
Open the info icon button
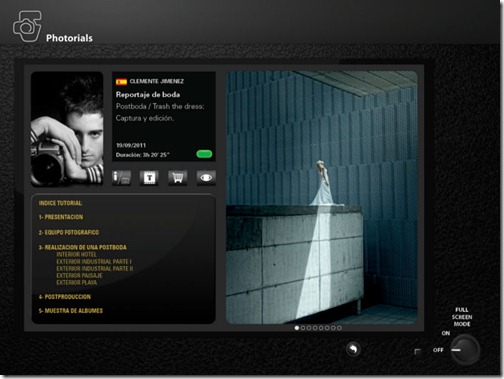point(121,178)
